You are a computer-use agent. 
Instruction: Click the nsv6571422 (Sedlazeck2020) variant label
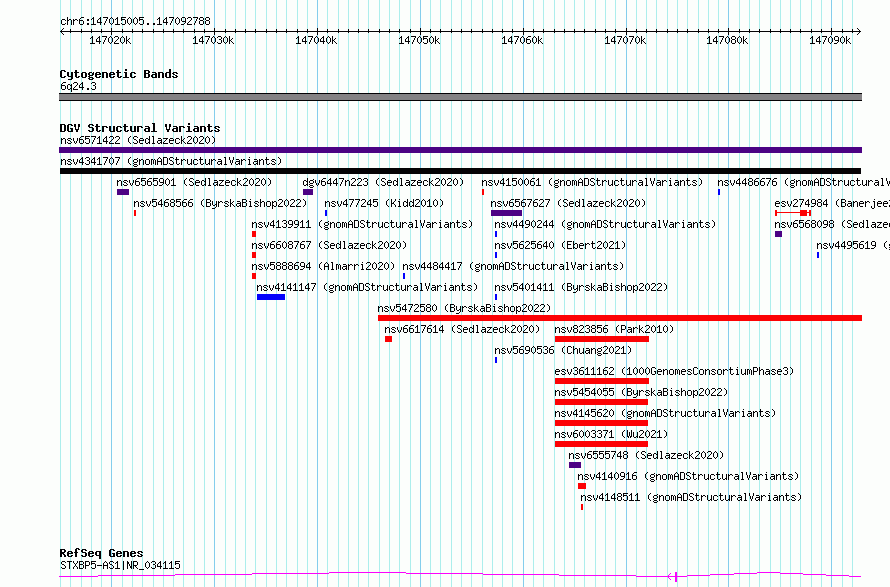[x=138, y=140]
